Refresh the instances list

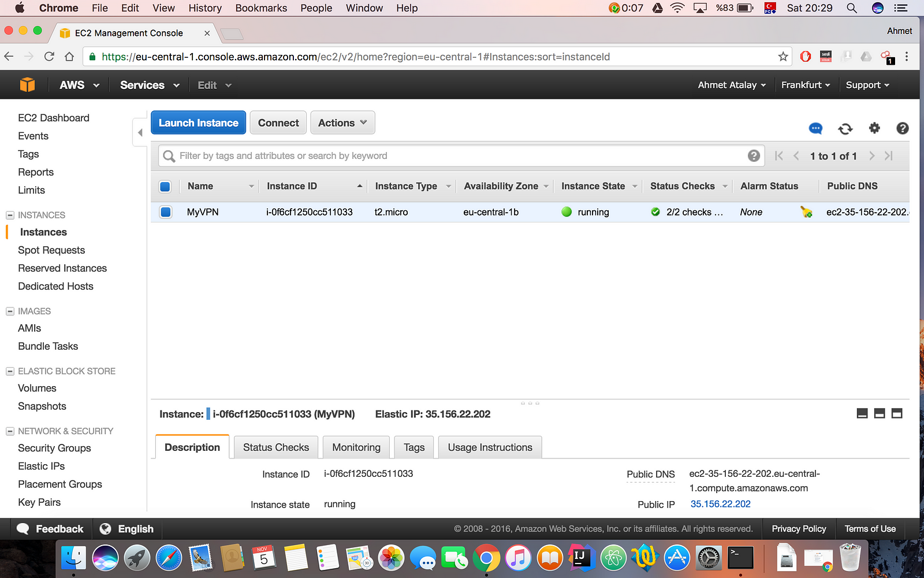tap(845, 128)
